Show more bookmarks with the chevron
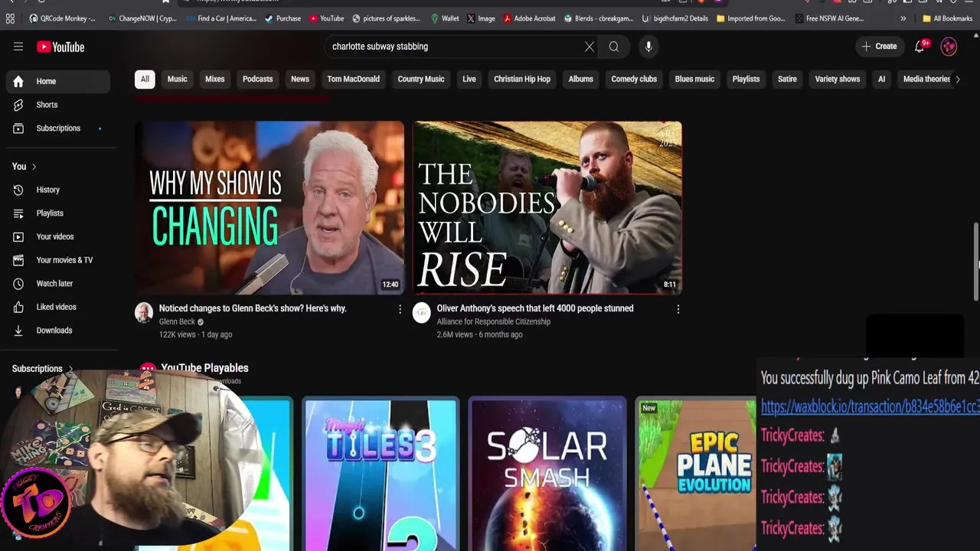Image resolution: width=980 pixels, height=551 pixels. click(903, 18)
